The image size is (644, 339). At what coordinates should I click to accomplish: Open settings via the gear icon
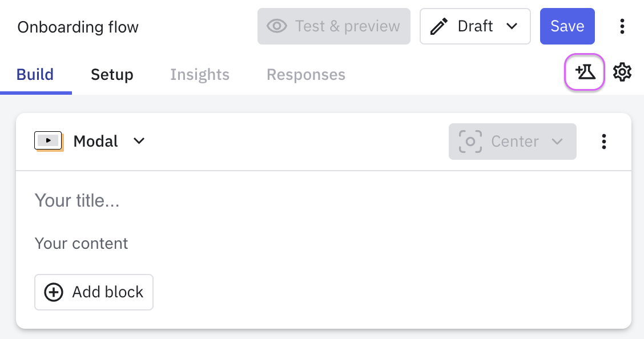click(x=622, y=72)
